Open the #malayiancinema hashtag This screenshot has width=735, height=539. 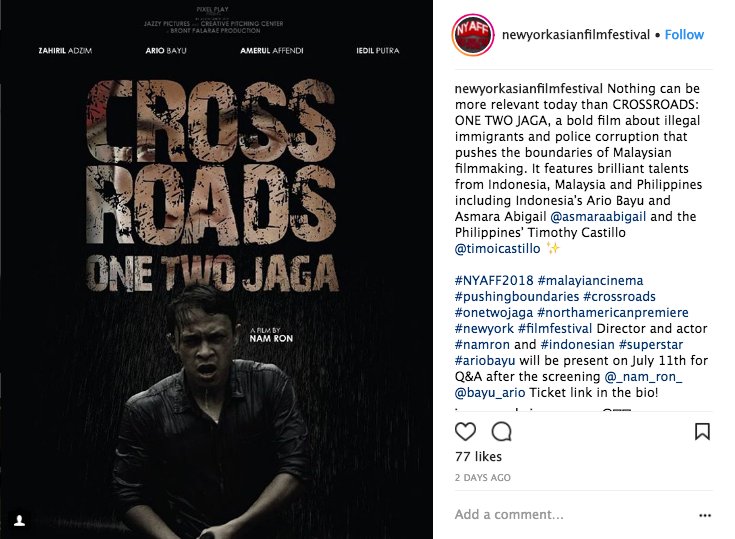coord(590,280)
